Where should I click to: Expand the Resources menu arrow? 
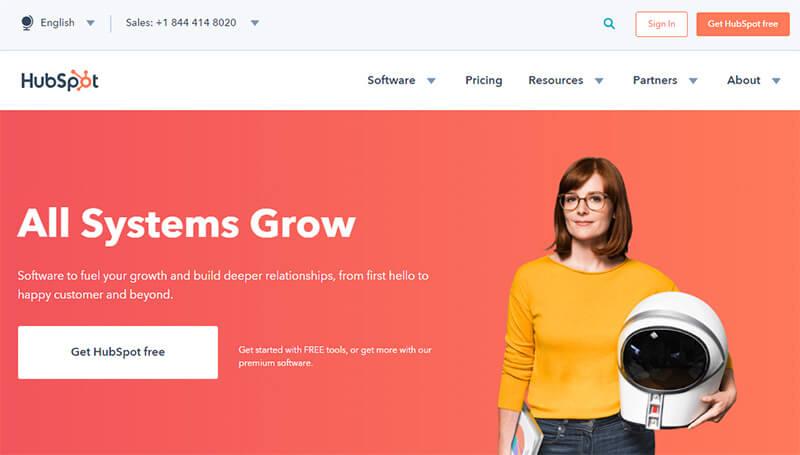[599, 81]
